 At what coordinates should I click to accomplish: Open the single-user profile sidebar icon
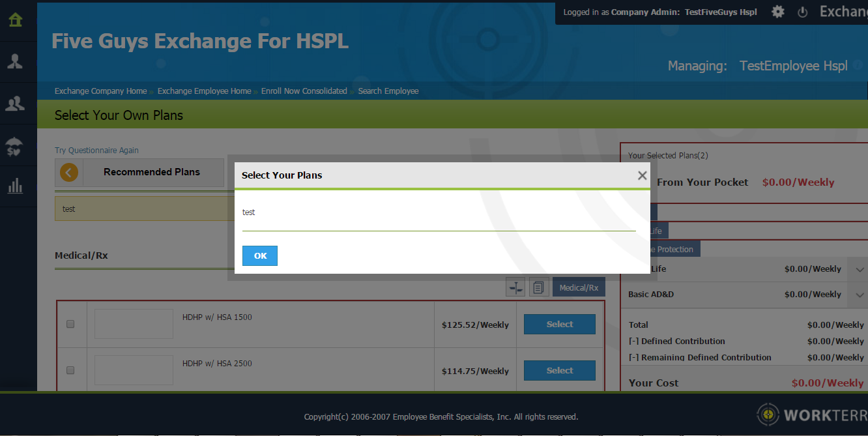(15, 61)
